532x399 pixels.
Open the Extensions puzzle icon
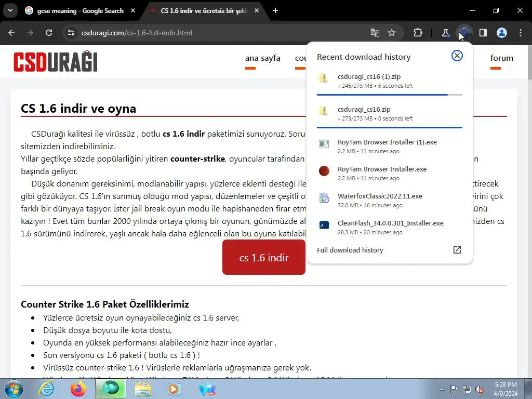pyautogui.click(x=418, y=33)
